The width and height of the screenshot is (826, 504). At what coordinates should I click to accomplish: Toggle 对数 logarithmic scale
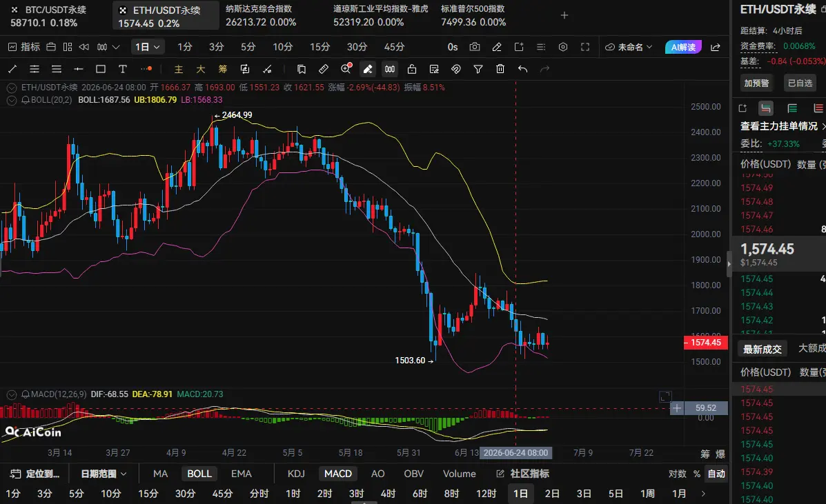(x=678, y=474)
